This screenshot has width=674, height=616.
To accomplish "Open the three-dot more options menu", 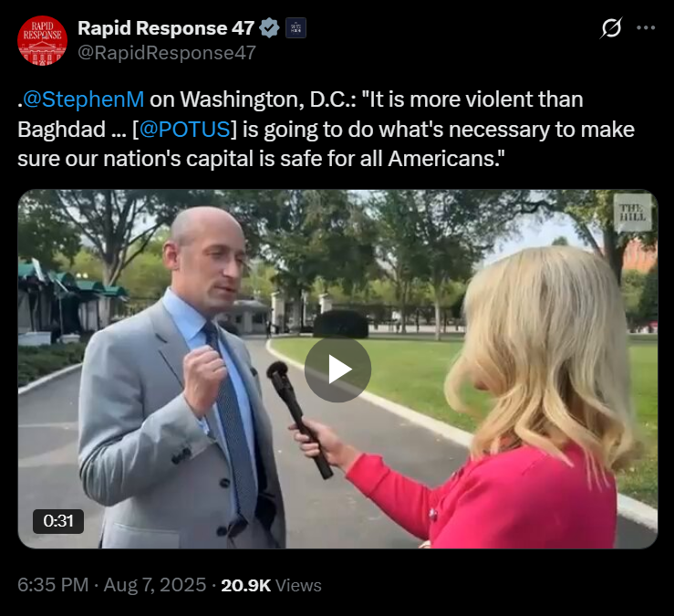I will click(x=646, y=28).
